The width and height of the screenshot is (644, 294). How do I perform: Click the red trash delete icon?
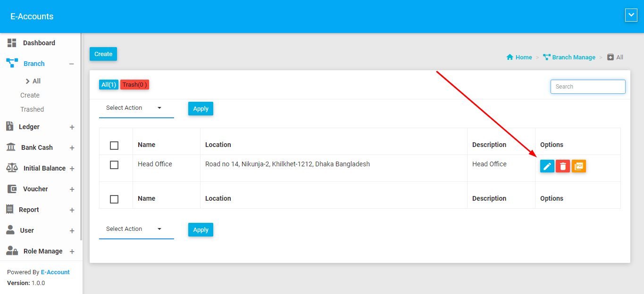coord(562,166)
